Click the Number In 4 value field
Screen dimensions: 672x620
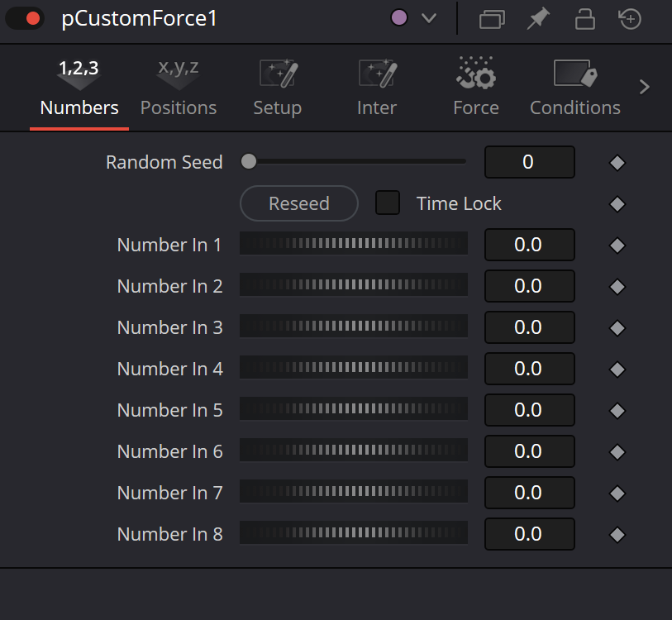pyautogui.click(x=529, y=369)
